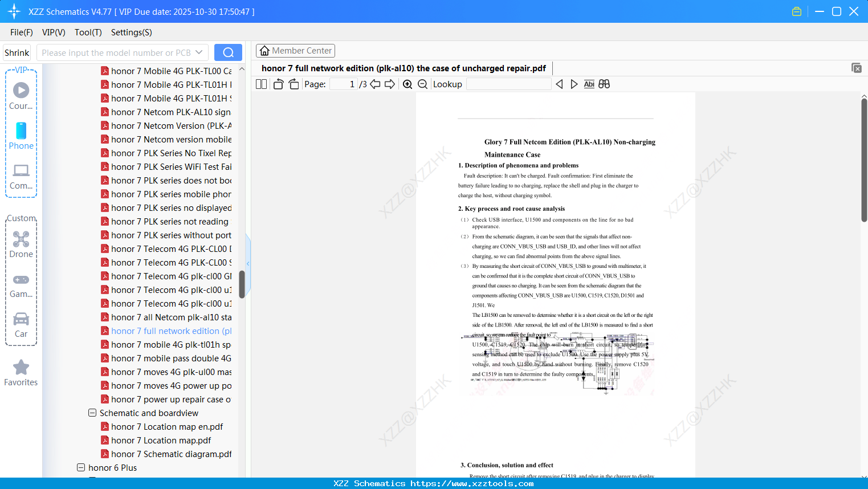
Task: Open the VIP gift box icon in title bar
Action: pyautogui.click(x=797, y=11)
